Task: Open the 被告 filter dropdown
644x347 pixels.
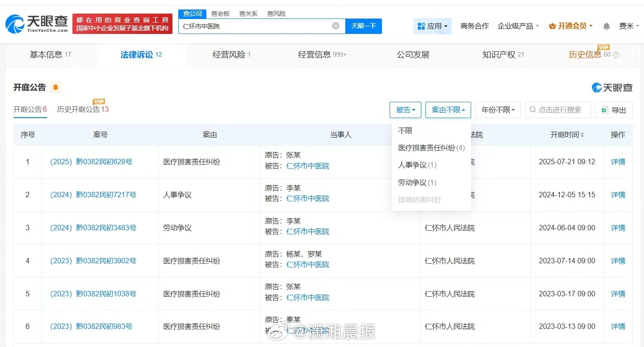Action: (405, 110)
